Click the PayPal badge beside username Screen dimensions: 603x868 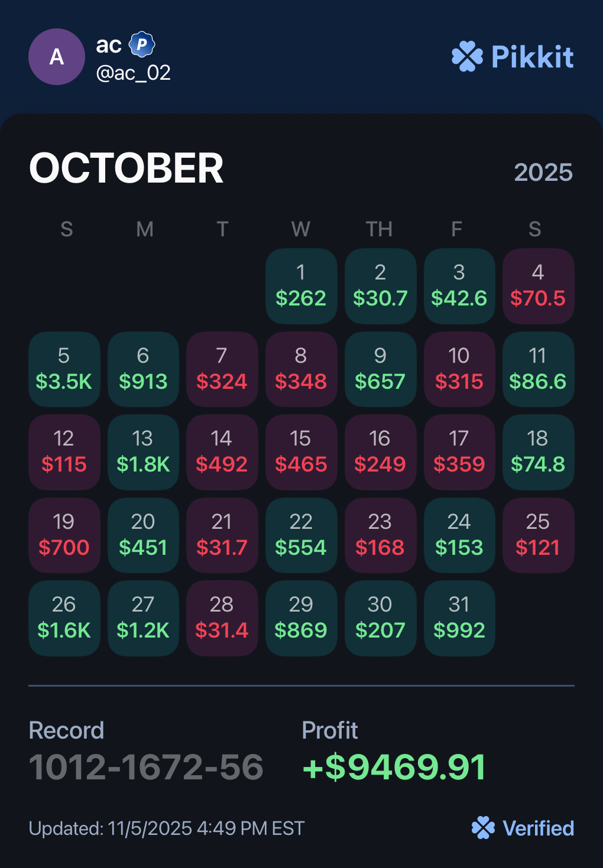click(142, 44)
